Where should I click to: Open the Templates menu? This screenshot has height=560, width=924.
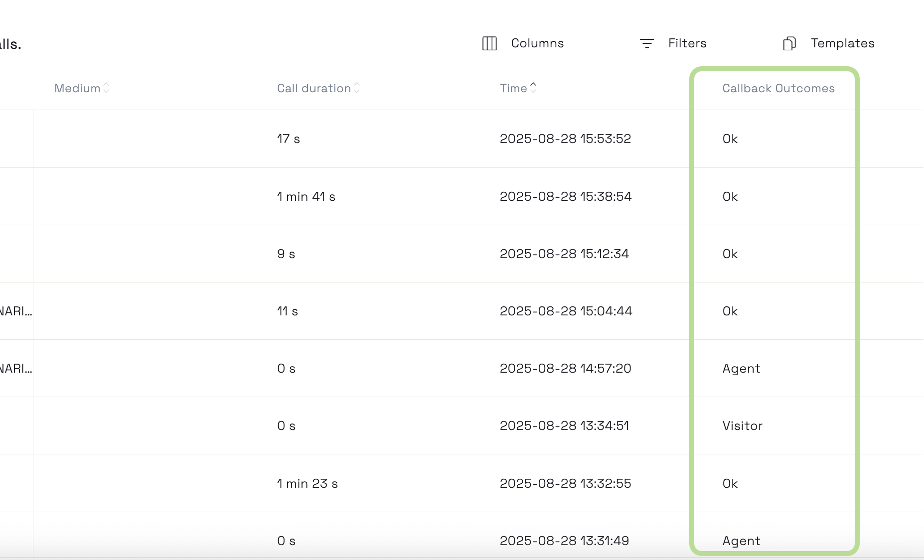pyautogui.click(x=828, y=43)
